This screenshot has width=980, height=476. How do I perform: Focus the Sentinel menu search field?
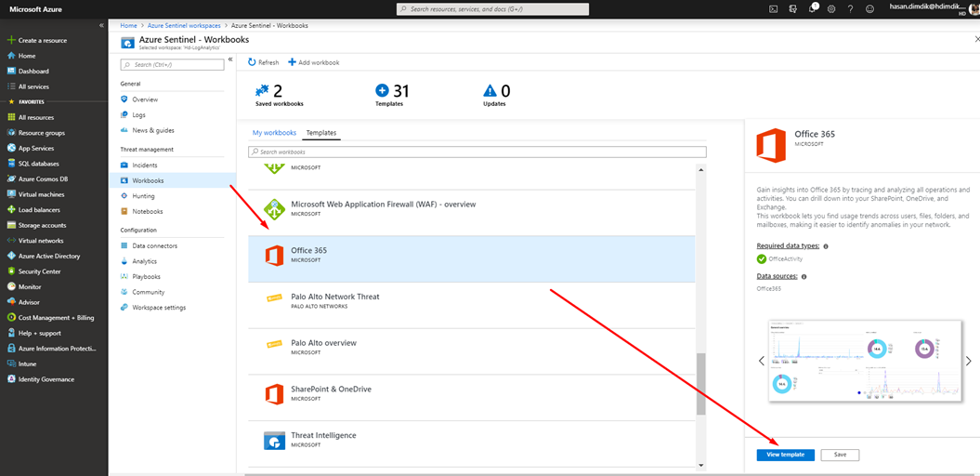[x=172, y=64]
